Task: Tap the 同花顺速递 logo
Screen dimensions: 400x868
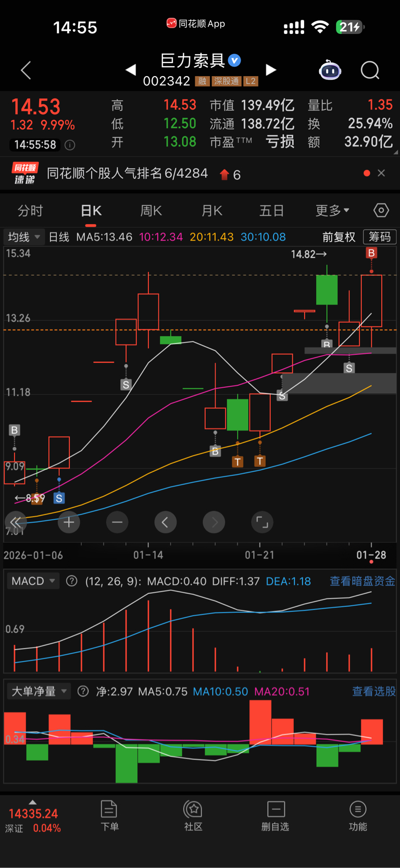Action: 24,174
